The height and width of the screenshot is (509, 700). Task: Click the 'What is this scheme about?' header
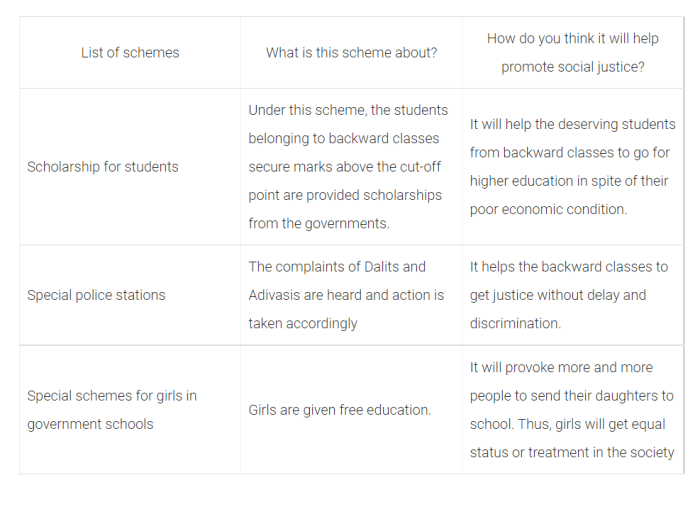(351, 53)
